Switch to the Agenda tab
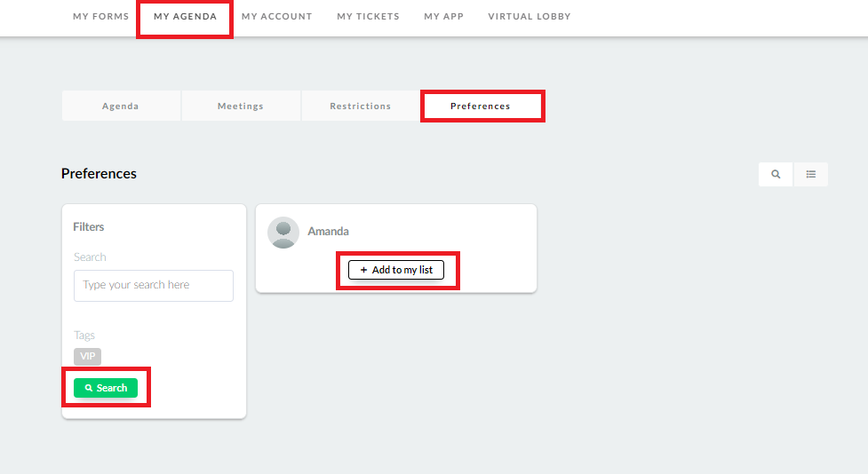This screenshot has width=868, height=474. click(121, 106)
